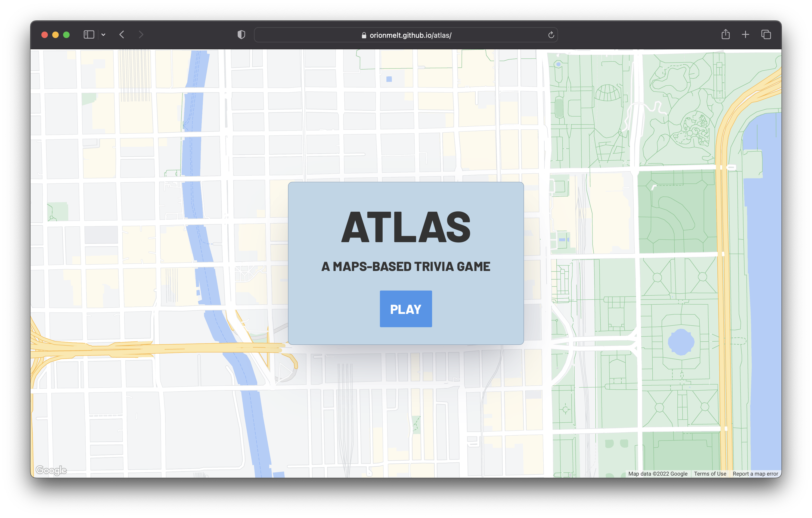
Task: Click Map data ©2022 Google text
Action: 658,473
